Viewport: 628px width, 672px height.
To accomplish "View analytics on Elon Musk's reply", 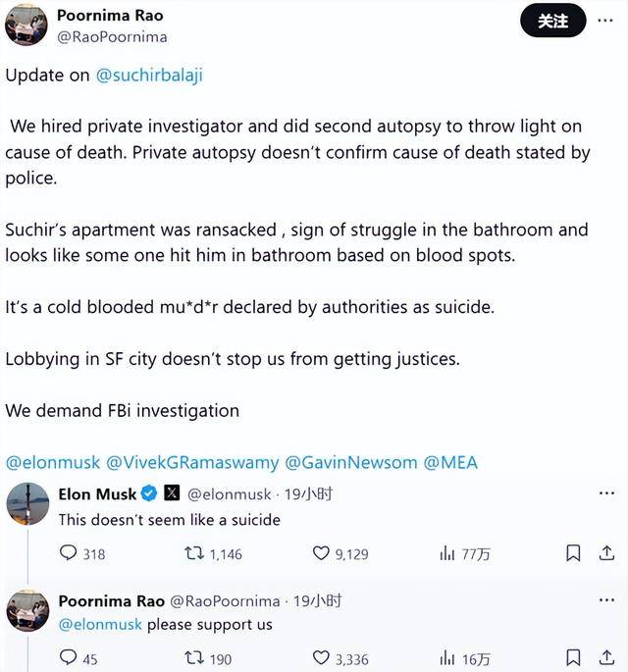I will (447, 554).
